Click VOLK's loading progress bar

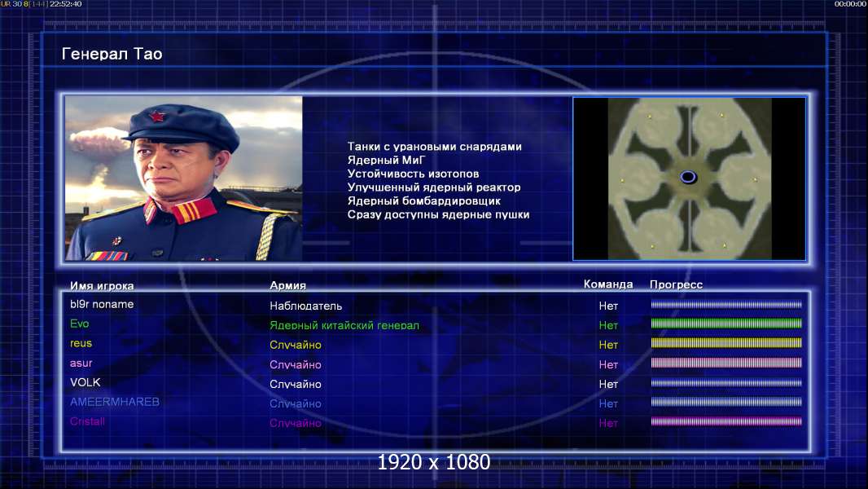click(x=726, y=382)
